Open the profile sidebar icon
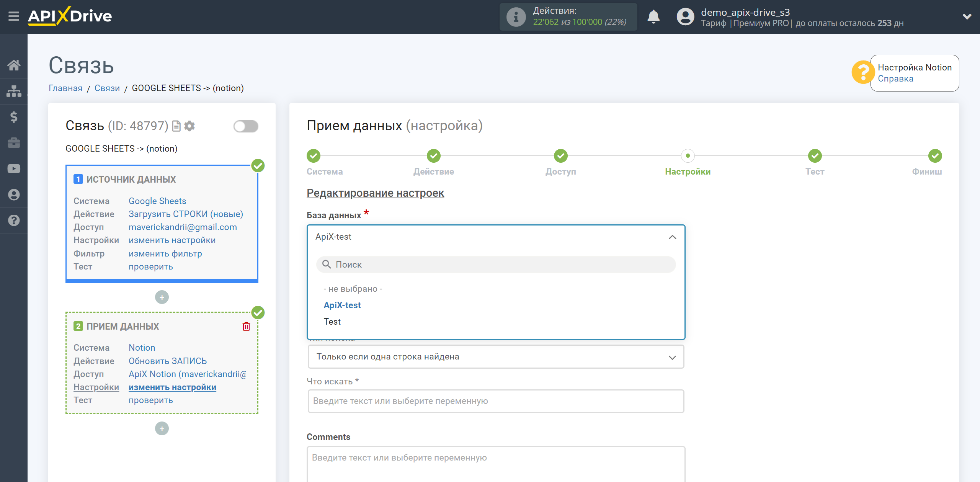 [x=14, y=194]
